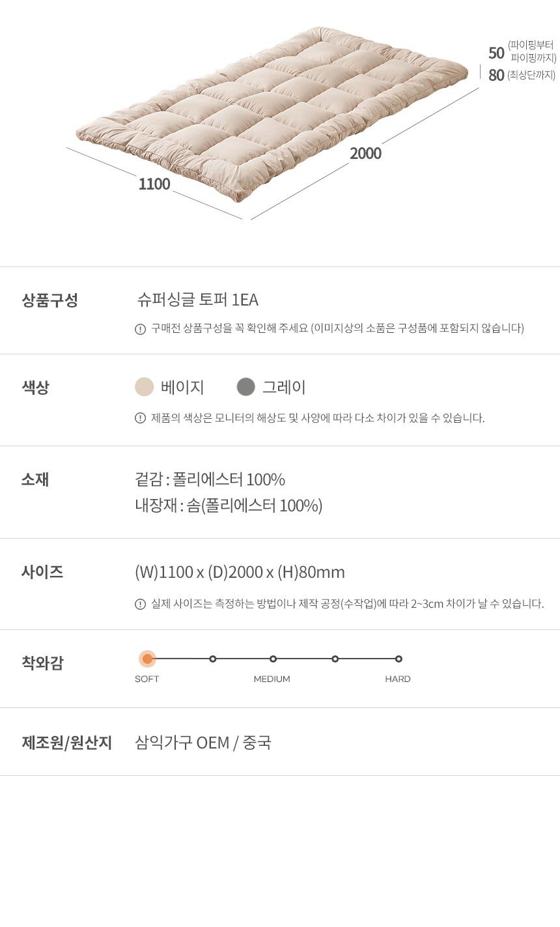Click the 소재 section heading
Screen dimensions: 560x927
tap(36, 479)
